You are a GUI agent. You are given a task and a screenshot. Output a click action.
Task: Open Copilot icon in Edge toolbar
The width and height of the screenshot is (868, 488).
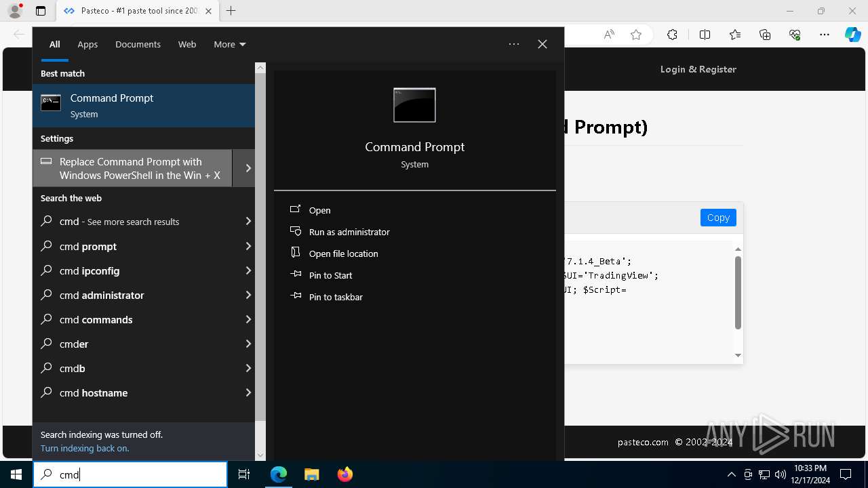853,35
